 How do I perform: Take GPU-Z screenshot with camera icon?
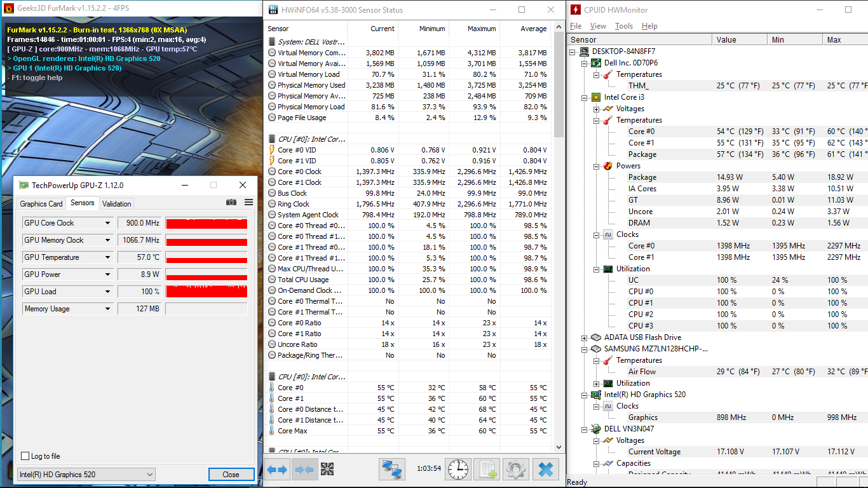tap(231, 203)
